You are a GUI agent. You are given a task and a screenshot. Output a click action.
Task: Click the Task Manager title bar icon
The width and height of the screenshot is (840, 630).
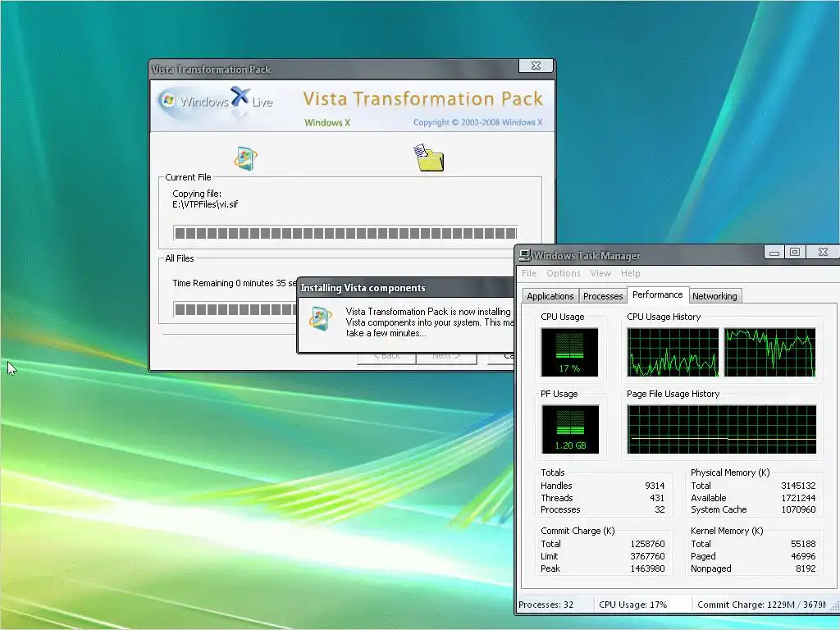pos(525,256)
